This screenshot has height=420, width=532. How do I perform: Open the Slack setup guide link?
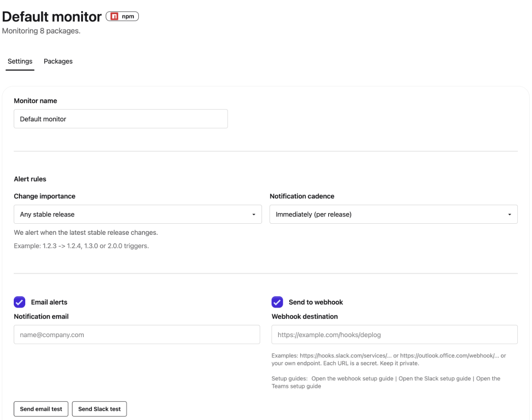pos(434,379)
